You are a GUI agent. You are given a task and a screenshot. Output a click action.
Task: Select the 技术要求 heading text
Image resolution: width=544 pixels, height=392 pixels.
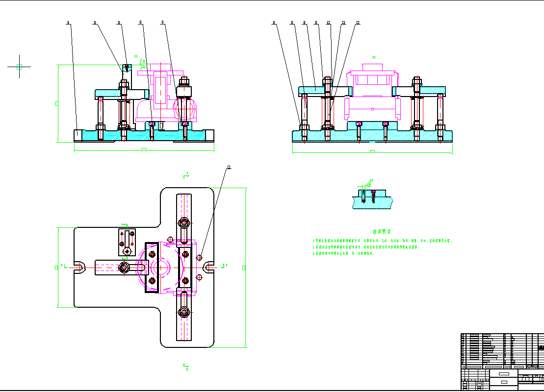tap(382, 232)
